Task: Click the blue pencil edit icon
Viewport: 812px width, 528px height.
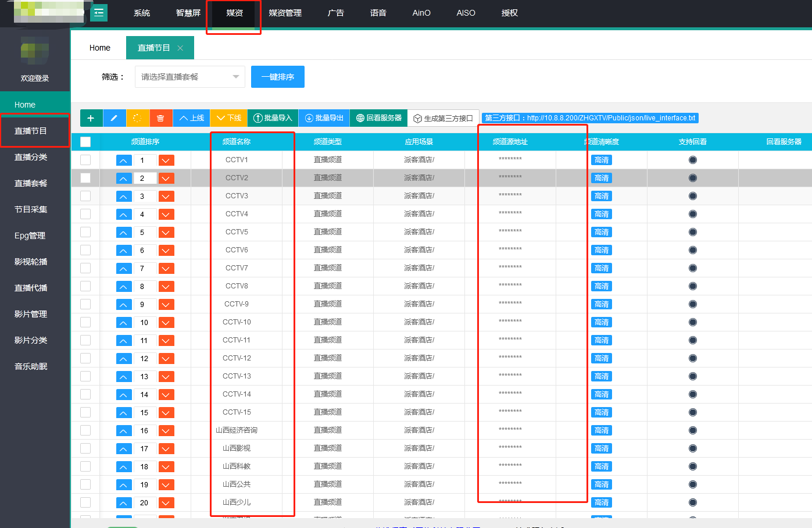Action: 114,118
